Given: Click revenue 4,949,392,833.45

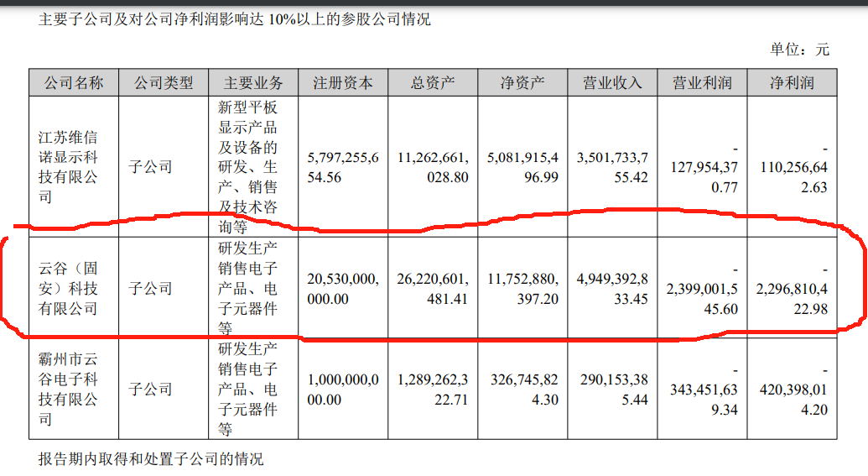Looking at the screenshot, I should coord(612,289).
